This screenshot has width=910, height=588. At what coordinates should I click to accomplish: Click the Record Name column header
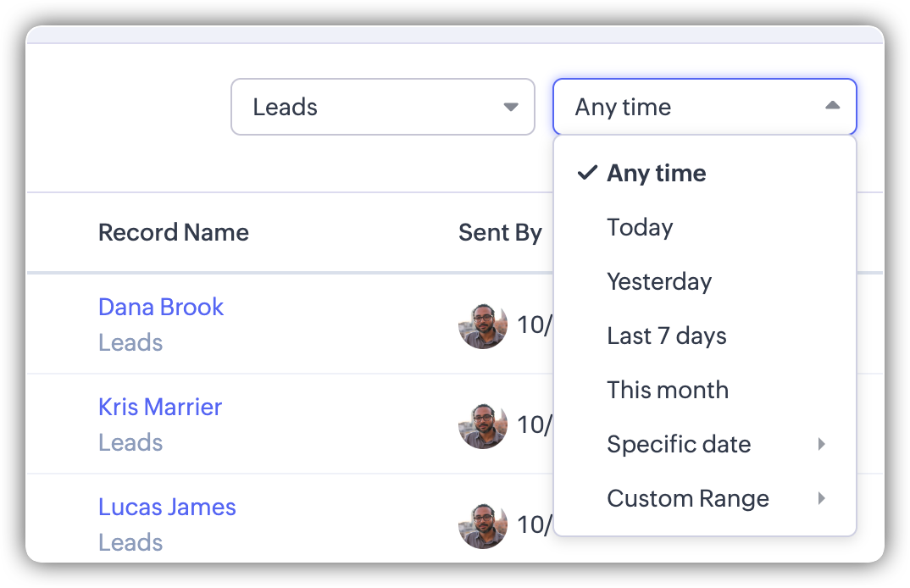[x=174, y=233]
